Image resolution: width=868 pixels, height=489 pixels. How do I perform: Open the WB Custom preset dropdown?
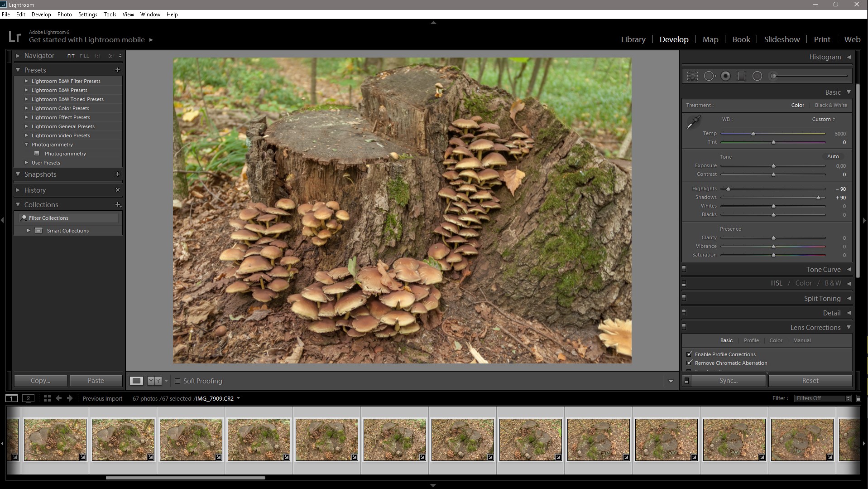(x=823, y=119)
